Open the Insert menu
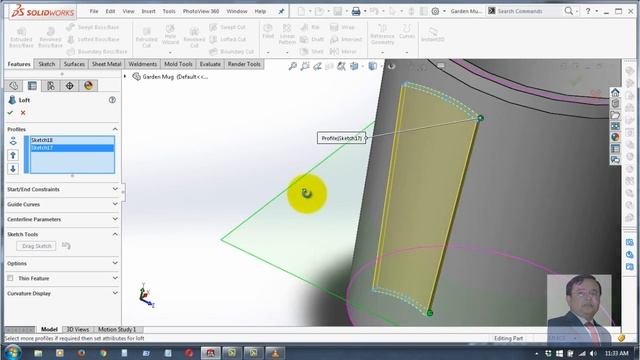The width and height of the screenshot is (640, 360). pyautogui.click(x=149, y=11)
